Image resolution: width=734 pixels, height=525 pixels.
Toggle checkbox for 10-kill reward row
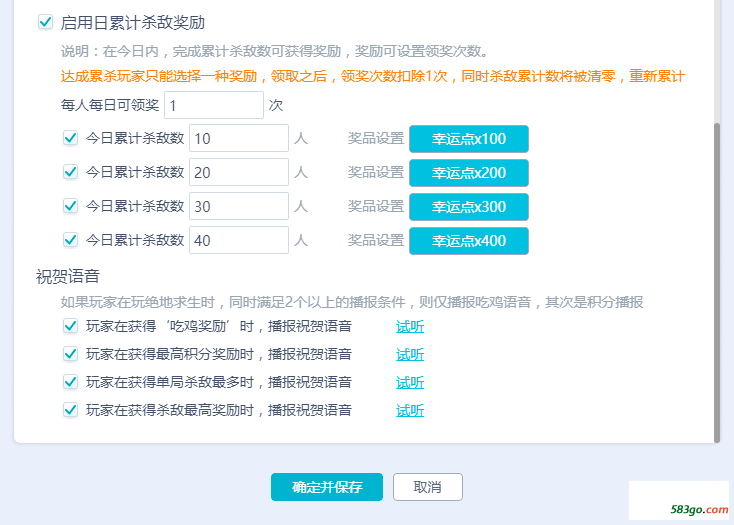coord(70,138)
